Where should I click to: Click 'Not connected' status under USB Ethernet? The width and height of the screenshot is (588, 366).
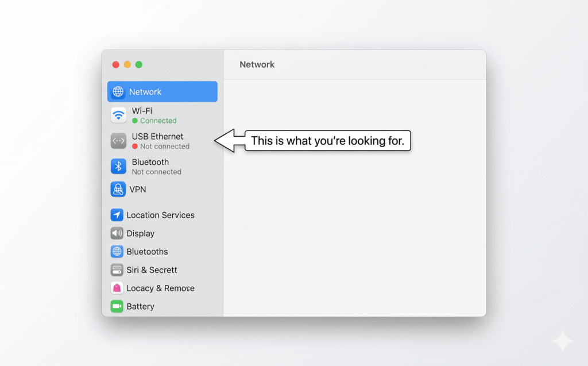point(165,147)
